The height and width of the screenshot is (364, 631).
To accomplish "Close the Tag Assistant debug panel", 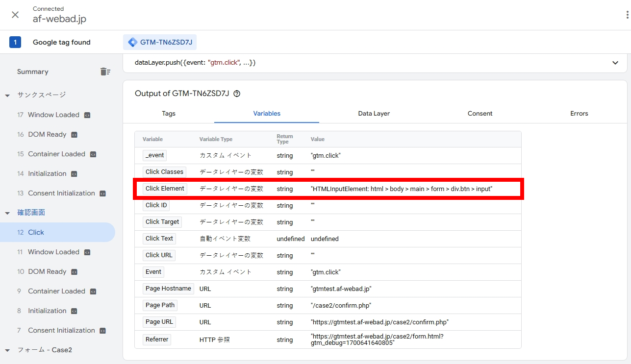I will click(x=15, y=15).
